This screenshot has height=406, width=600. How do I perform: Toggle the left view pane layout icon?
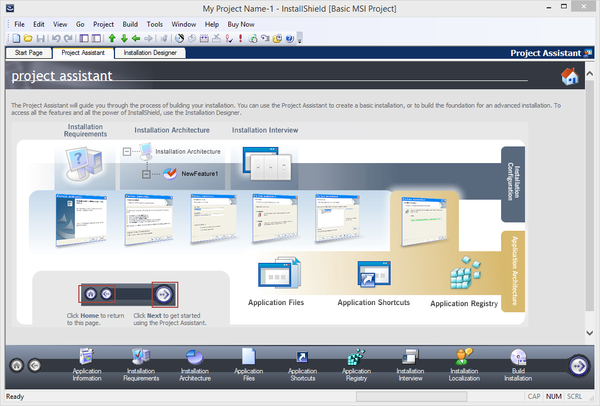point(84,38)
